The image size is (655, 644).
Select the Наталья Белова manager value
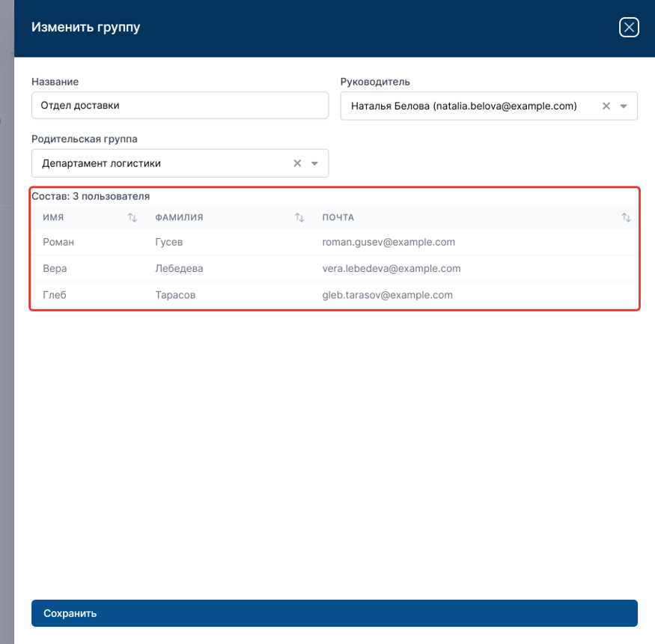point(463,106)
